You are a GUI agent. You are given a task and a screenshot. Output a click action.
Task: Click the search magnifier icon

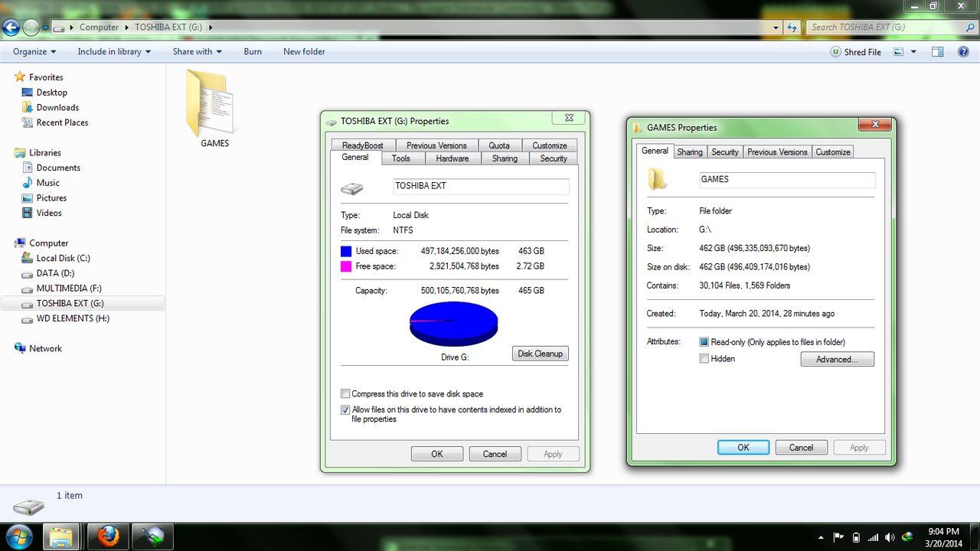coord(969,28)
